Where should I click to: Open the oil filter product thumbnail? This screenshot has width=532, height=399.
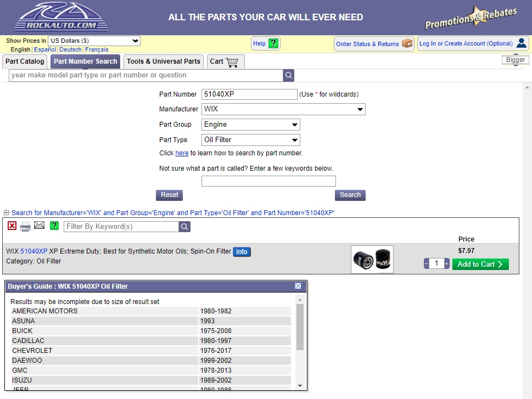pyautogui.click(x=372, y=260)
